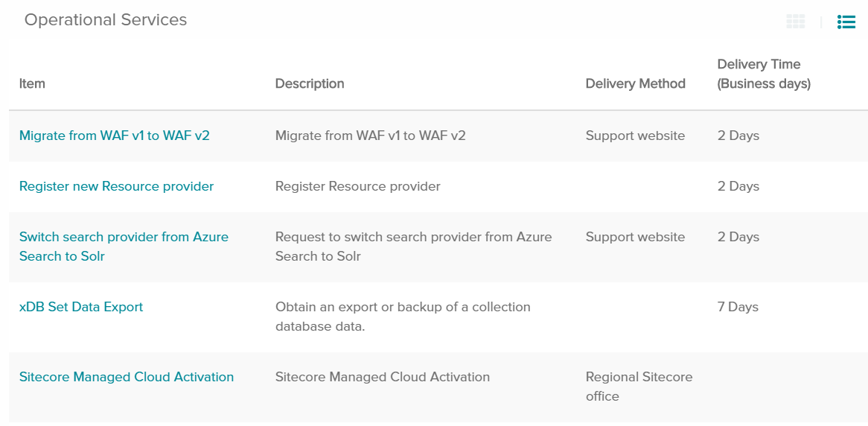Select the Register Resource provider description text
This screenshot has width=868, height=426.
pyautogui.click(x=357, y=186)
